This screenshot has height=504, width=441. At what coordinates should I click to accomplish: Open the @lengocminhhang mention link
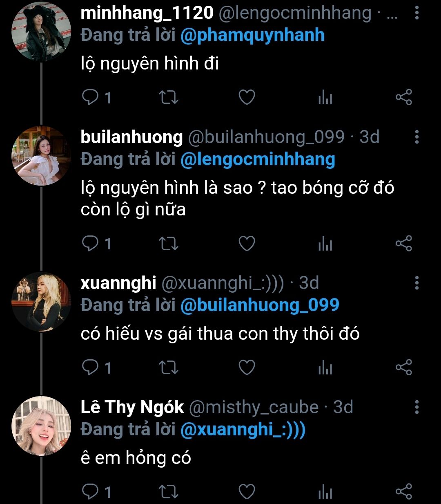click(258, 159)
